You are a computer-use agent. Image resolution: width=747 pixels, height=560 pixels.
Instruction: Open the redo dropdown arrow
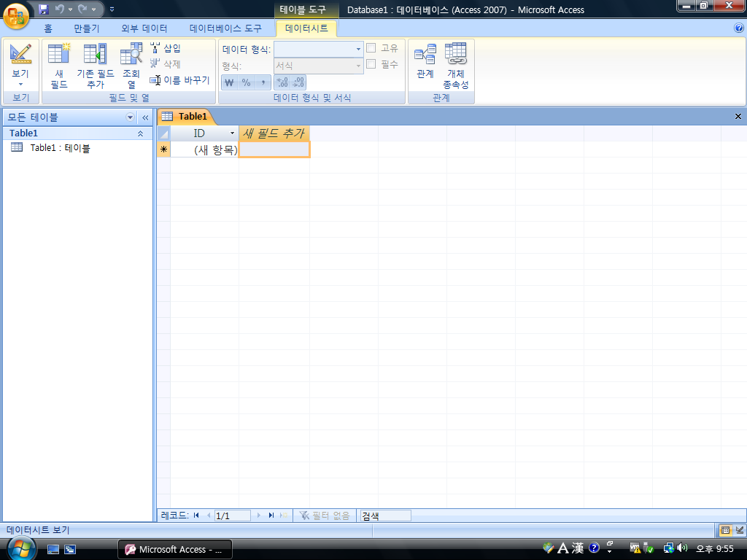tap(94, 9)
